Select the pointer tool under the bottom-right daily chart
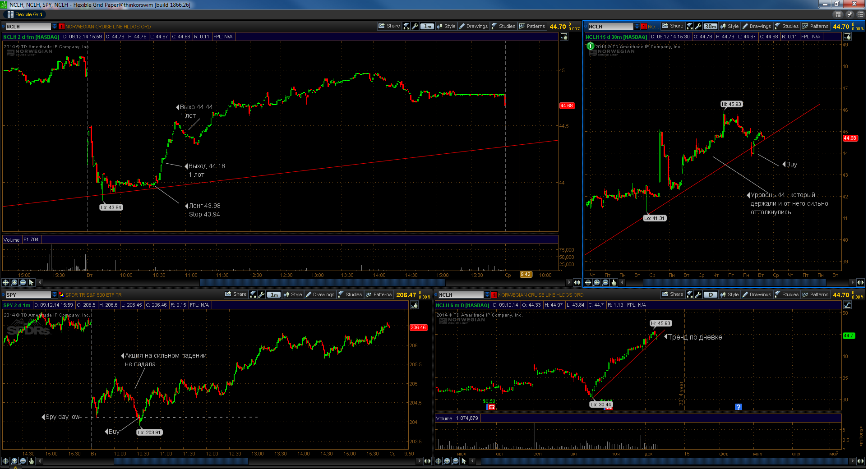 pos(464,461)
